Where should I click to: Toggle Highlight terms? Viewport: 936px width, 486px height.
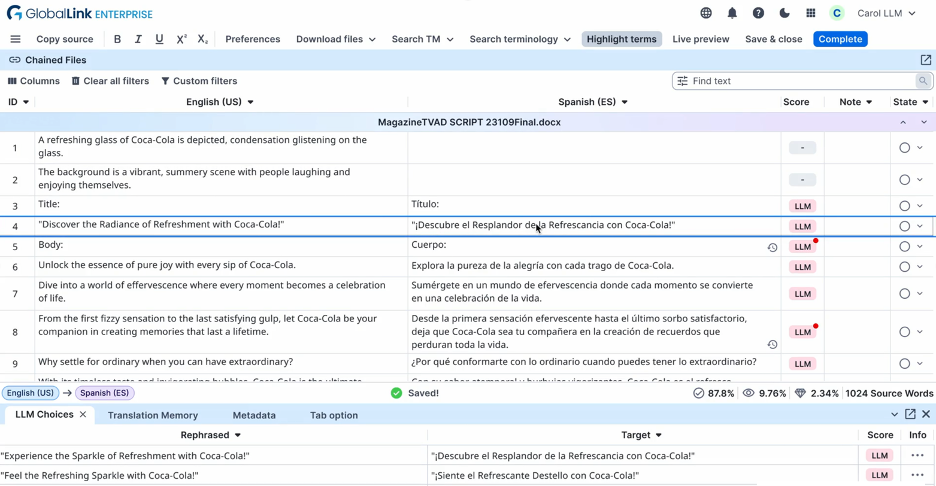tap(621, 39)
